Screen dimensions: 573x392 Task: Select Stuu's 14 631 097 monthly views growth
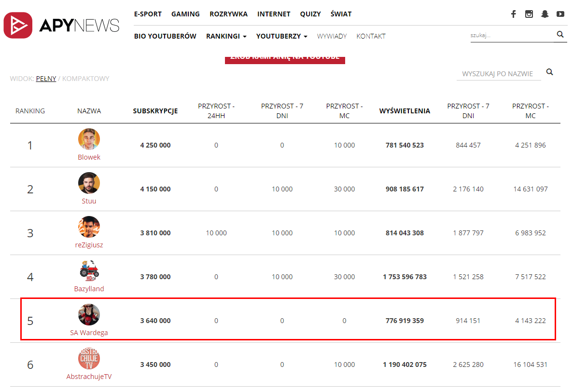point(530,189)
